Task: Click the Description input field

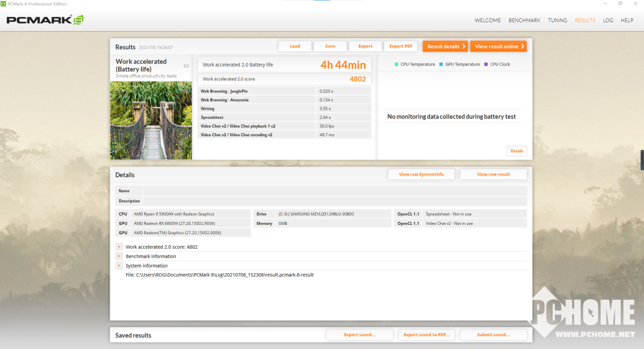Action: point(334,201)
